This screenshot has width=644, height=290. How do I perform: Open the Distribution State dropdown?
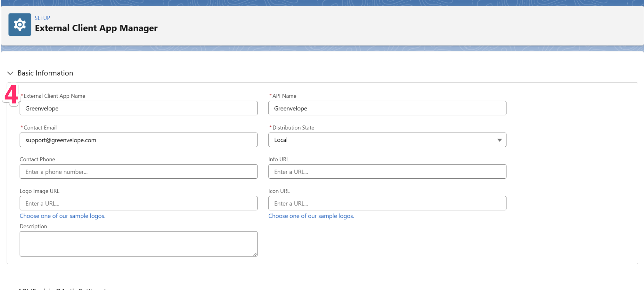coord(387,140)
